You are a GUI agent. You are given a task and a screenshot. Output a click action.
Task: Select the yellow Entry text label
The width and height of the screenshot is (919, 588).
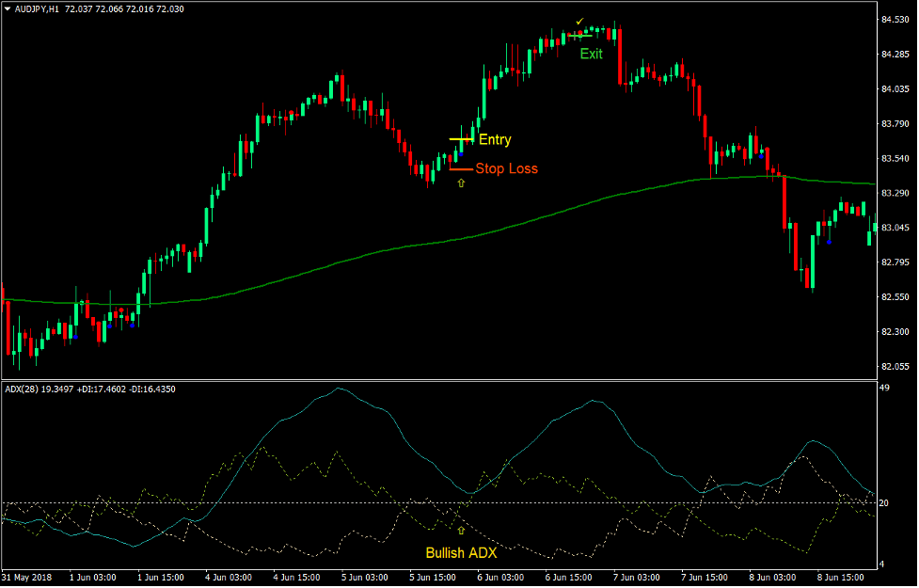495,140
